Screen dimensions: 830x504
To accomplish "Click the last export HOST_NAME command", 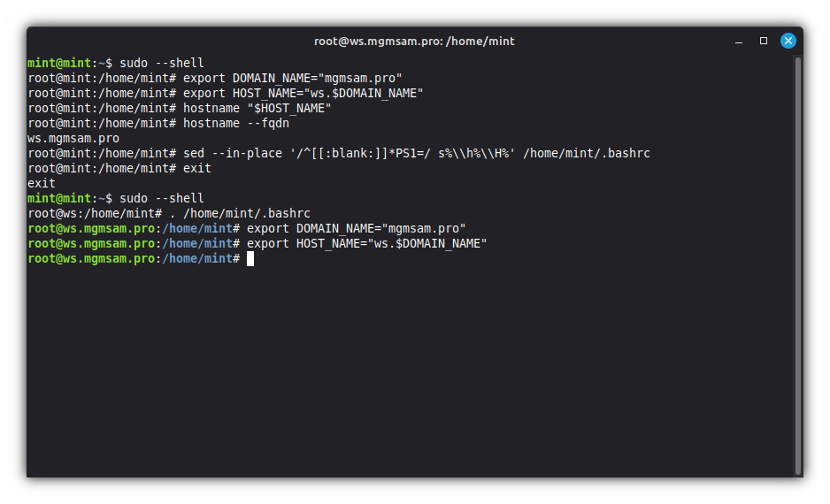I will click(x=367, y=243).
